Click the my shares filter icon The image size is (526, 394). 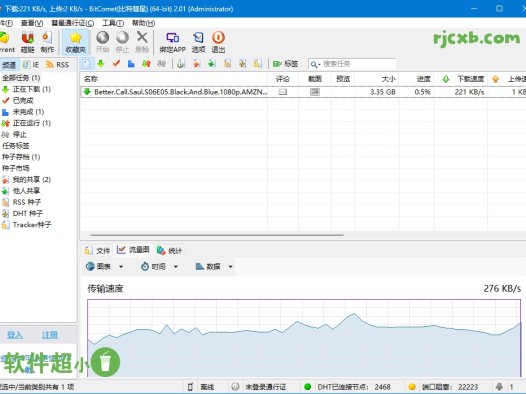click(x=196, y=64)
